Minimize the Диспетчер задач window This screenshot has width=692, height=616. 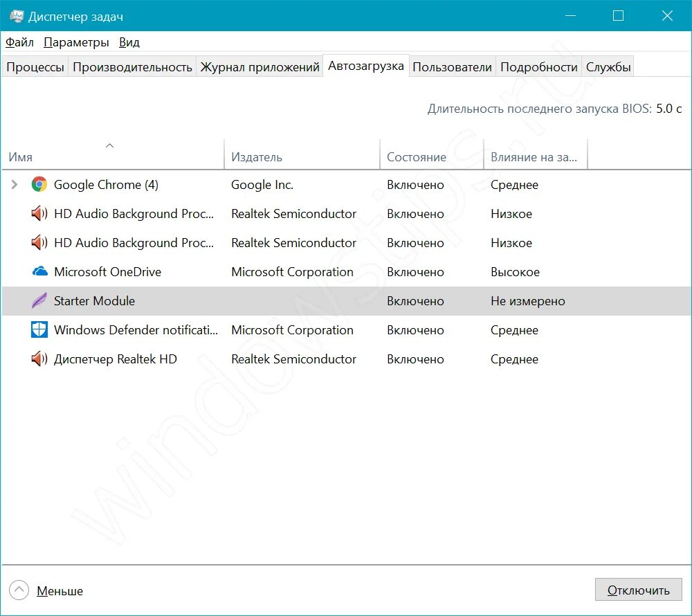[x=570, y=16]
